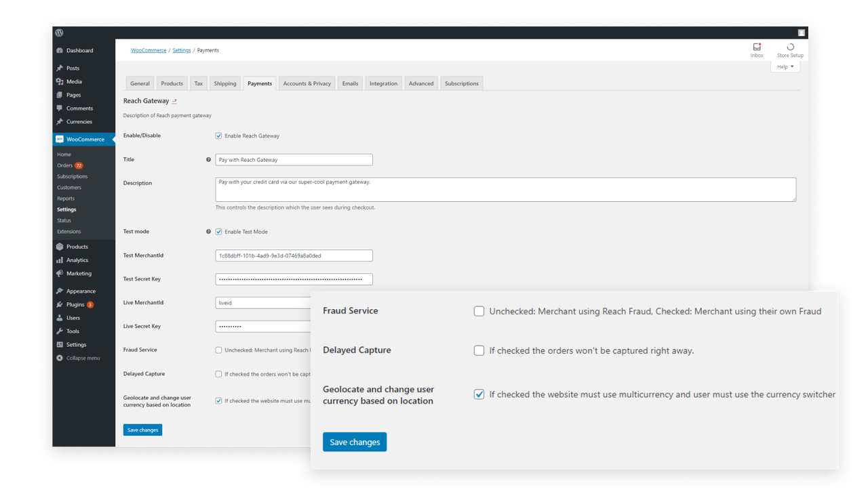Switch to Accounts & Privacy tab

[307, 83]
